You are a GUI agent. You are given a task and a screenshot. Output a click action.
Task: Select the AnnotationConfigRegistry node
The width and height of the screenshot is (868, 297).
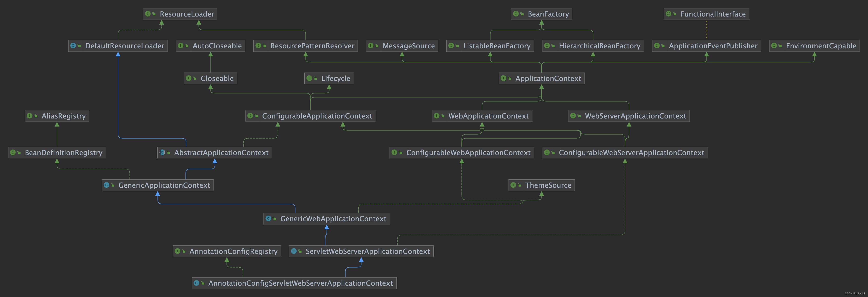(233, 251)
